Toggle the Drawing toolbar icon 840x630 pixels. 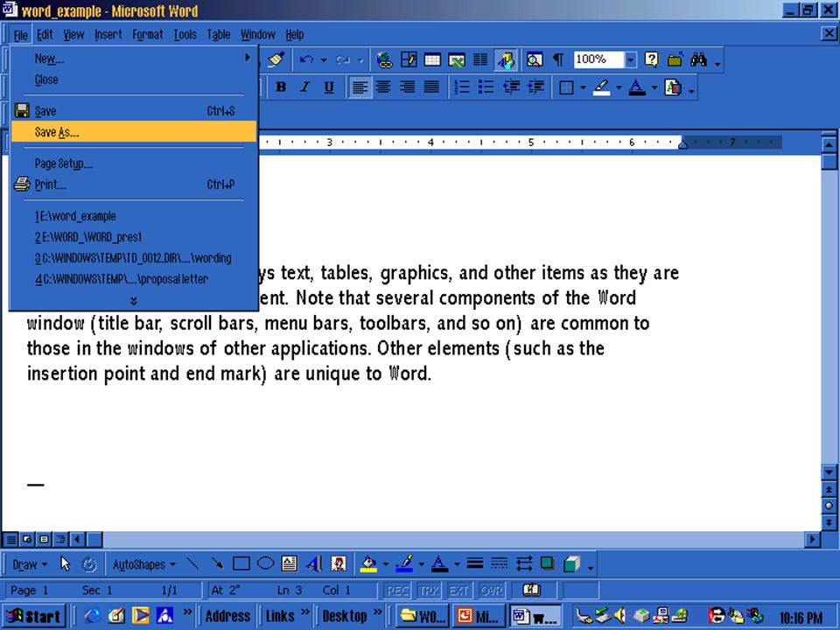pyautogui.click(x=505, y=59)
